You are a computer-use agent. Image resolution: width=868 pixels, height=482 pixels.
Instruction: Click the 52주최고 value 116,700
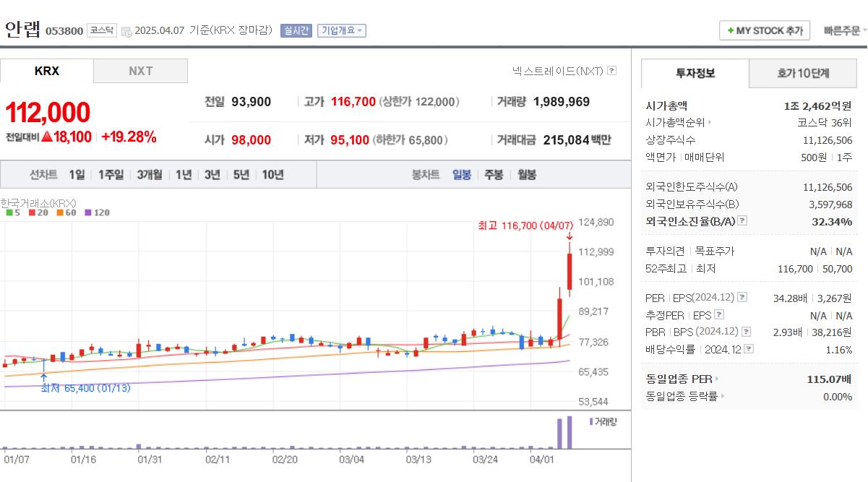coord(796,269)
